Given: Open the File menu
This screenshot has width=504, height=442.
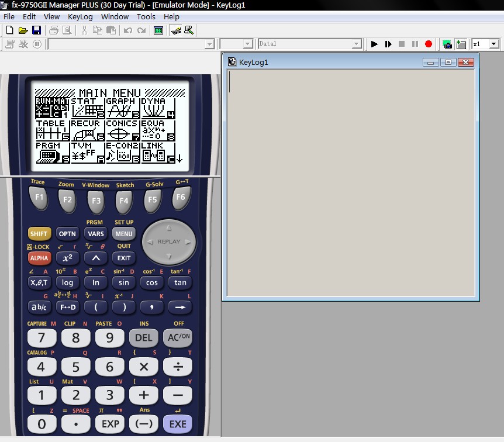Looking at the screenshot, I should pos(9,17).
